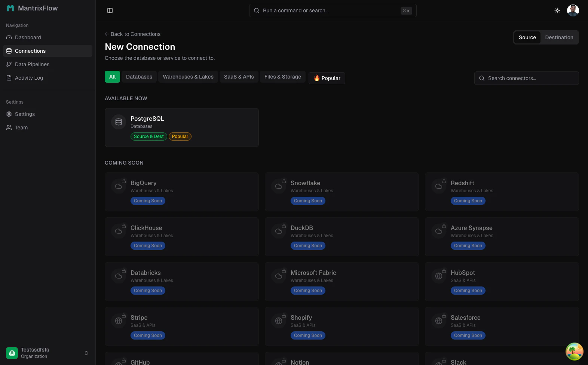
Task: Click the HubSpot globe icon
Action: click(x=439, y=276)
